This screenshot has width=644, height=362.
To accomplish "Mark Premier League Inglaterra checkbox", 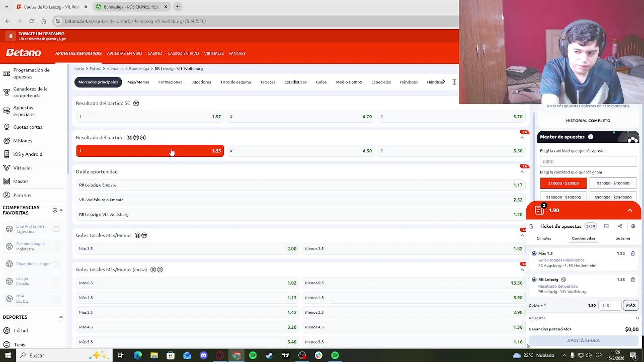I will coord(56,246).
